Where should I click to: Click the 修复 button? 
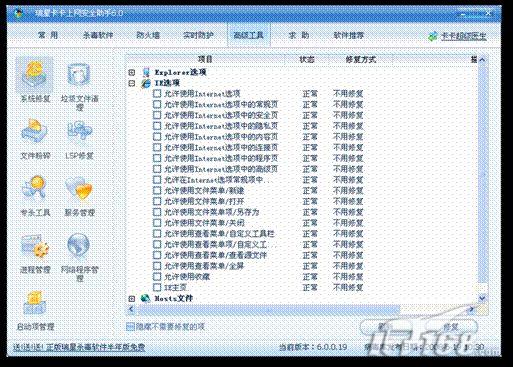[x=451, y=327]
